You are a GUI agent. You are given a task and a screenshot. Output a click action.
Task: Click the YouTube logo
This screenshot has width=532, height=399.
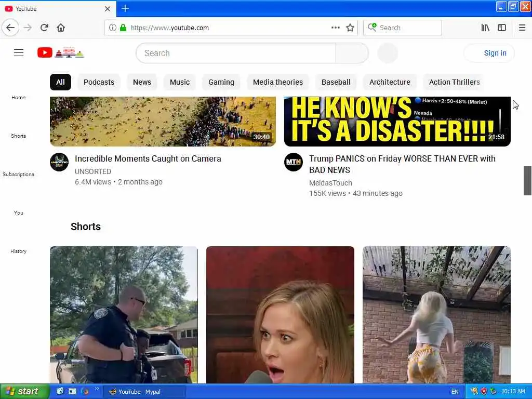pos(61,52)
